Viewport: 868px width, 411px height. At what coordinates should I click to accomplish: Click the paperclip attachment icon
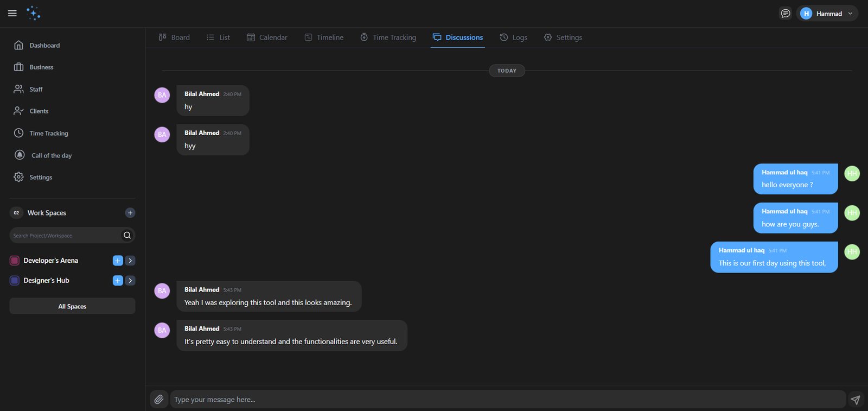[x=158, y=400]
